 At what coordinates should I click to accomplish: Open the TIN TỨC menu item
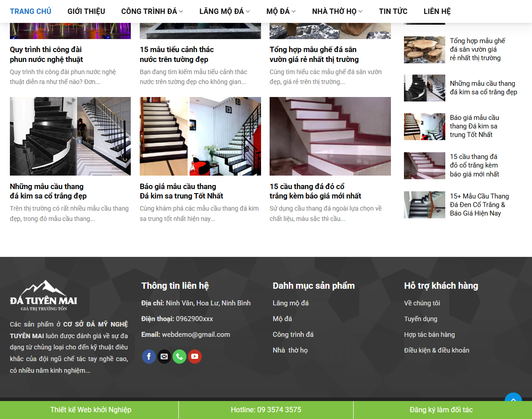click(x=393, y=11)
